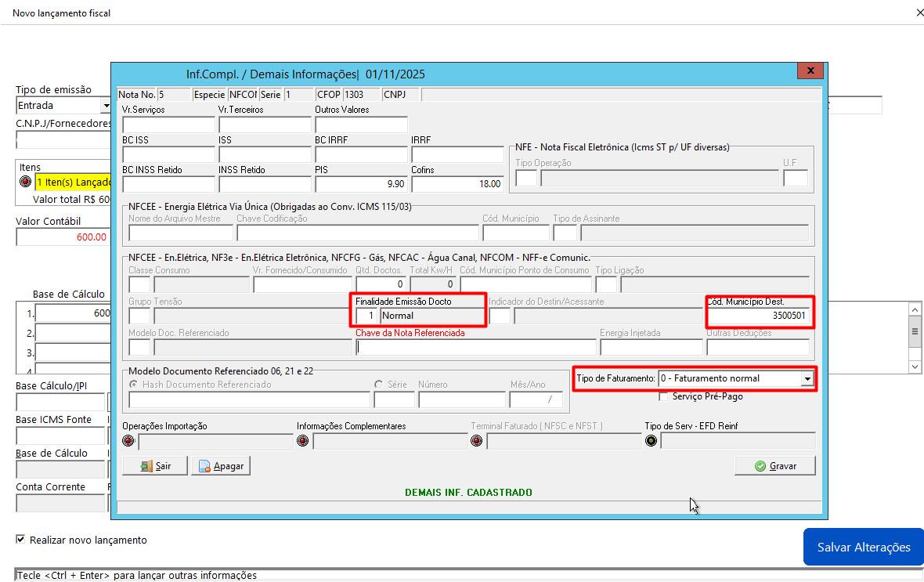Click the Outras Deduções field
This screenshot has width=924, height=582.
pyautogui.click(x=758, y=347)
